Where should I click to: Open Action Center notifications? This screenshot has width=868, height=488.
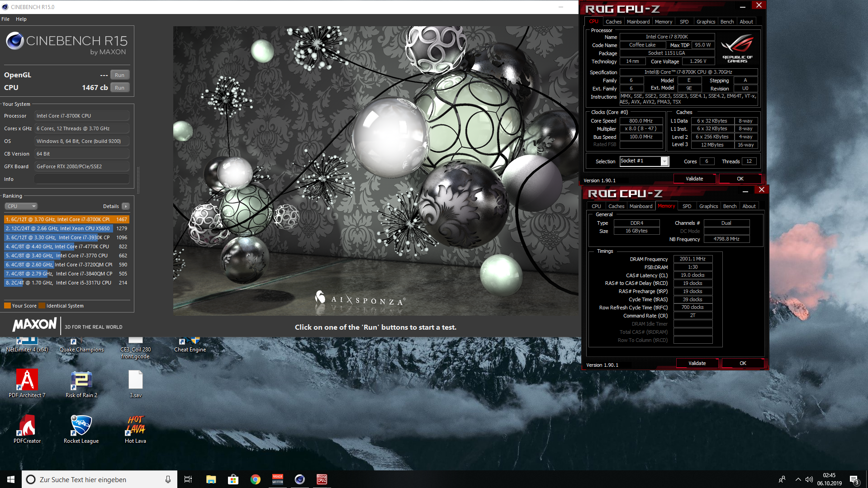(x=854, y=479)
